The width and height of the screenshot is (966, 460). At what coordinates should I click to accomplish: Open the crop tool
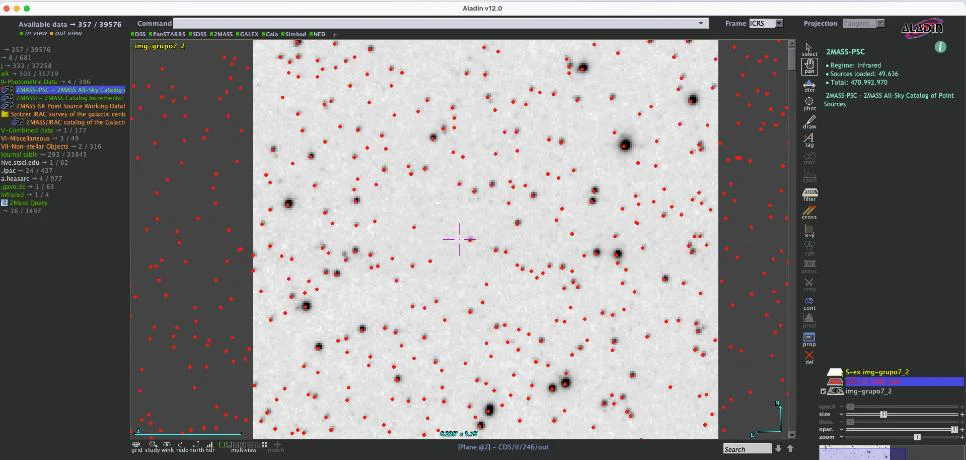809,284
